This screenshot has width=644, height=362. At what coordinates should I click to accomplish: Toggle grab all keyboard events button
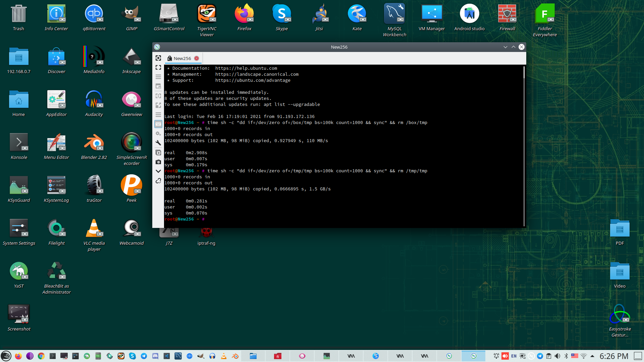click(158, 124)
